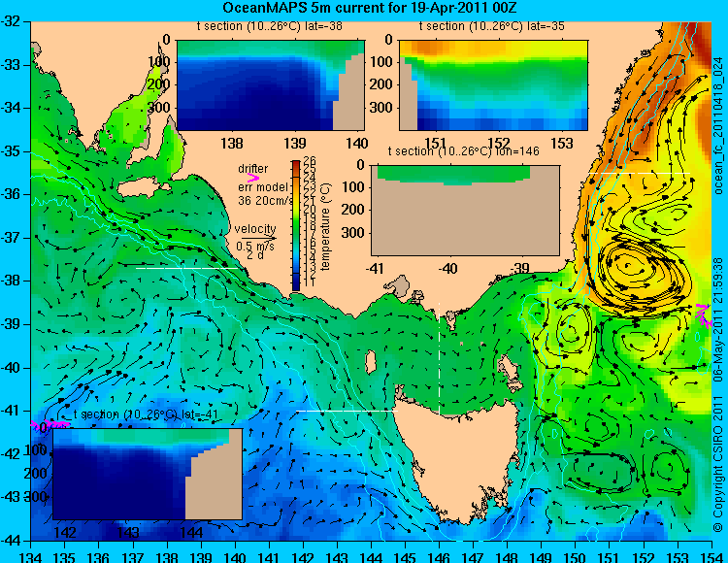Screen dimensions: 728x563
Task: Click the 'err model' legend text
Action: pyautogui.click(x=263, y=187)
